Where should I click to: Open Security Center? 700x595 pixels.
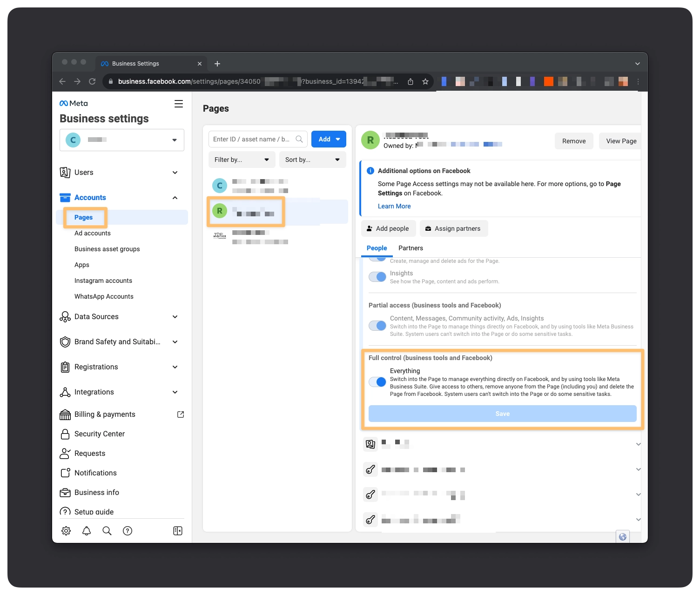pyautogui.click(x=100, y=434)
